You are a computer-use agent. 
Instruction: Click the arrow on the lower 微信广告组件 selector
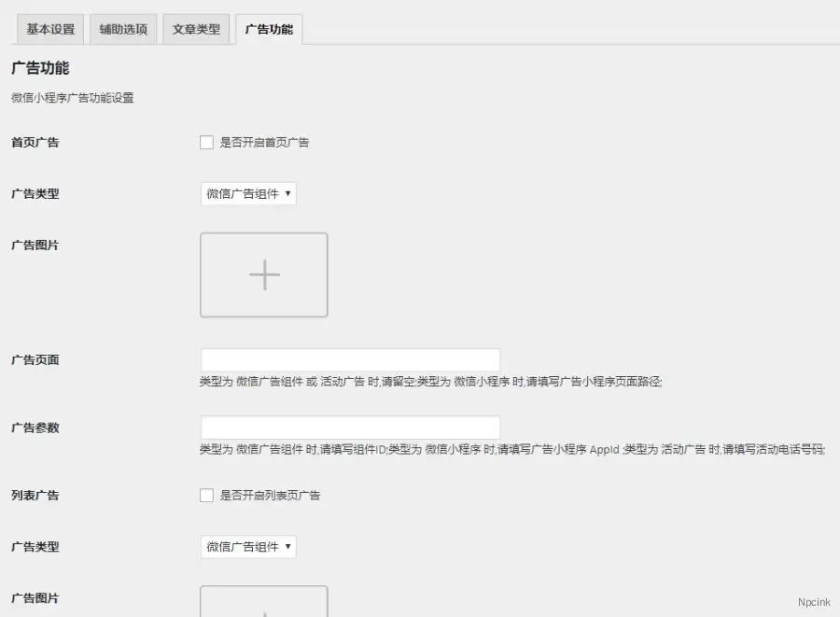(287, 546)
